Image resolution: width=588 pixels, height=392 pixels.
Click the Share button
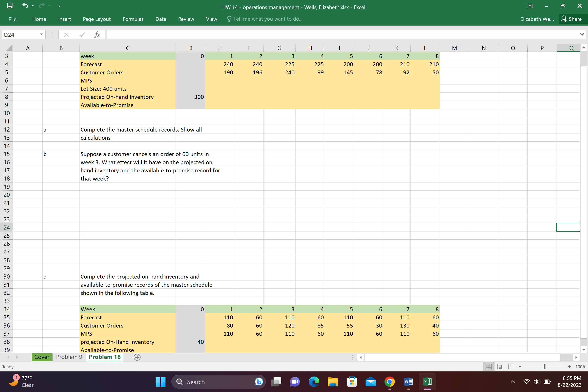[x=572, y=19]
